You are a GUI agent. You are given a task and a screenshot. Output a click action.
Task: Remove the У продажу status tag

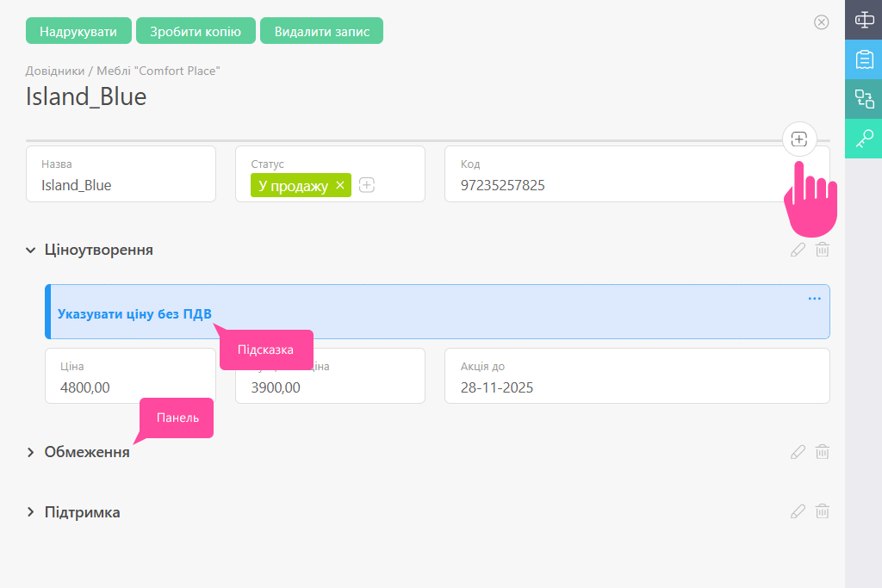340,185
